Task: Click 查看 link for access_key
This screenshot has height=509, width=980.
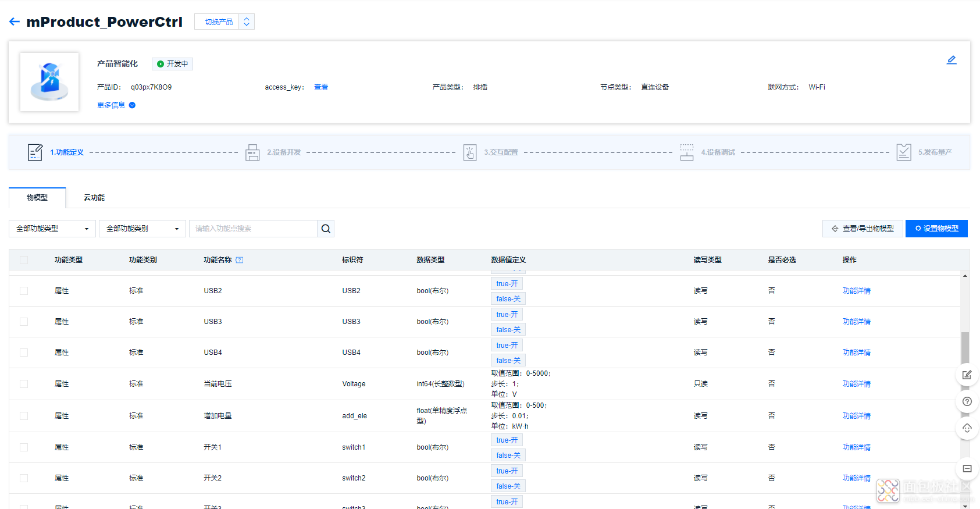Action: click(321, 87)
